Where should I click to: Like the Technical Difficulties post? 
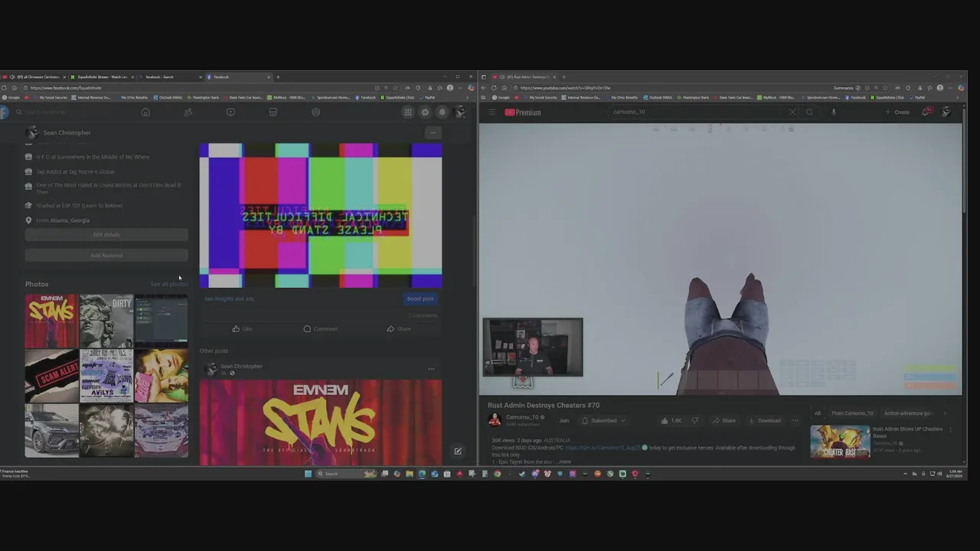click(x=241, y=329)
